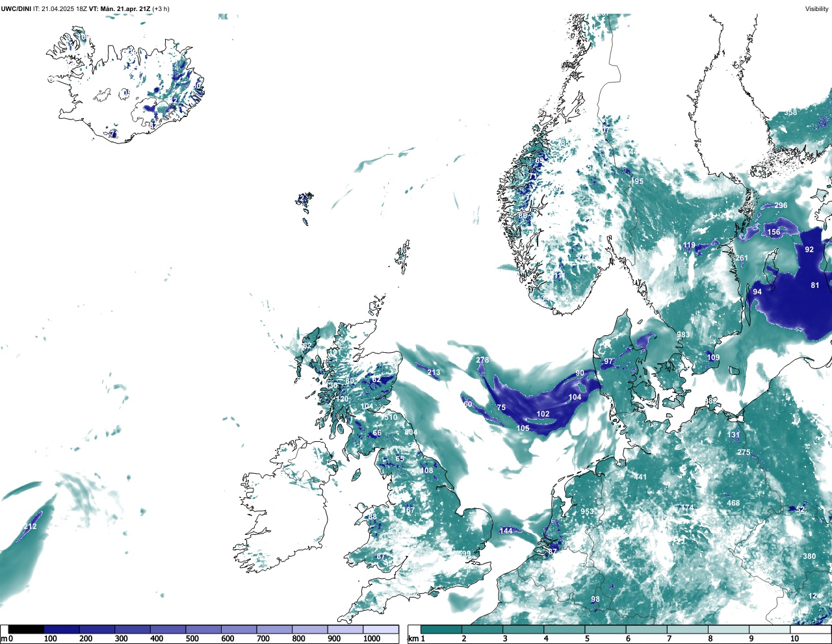The image size is (832, 644).
Task: Click the '1000' label on metre scale
Action: coord(372,639)
